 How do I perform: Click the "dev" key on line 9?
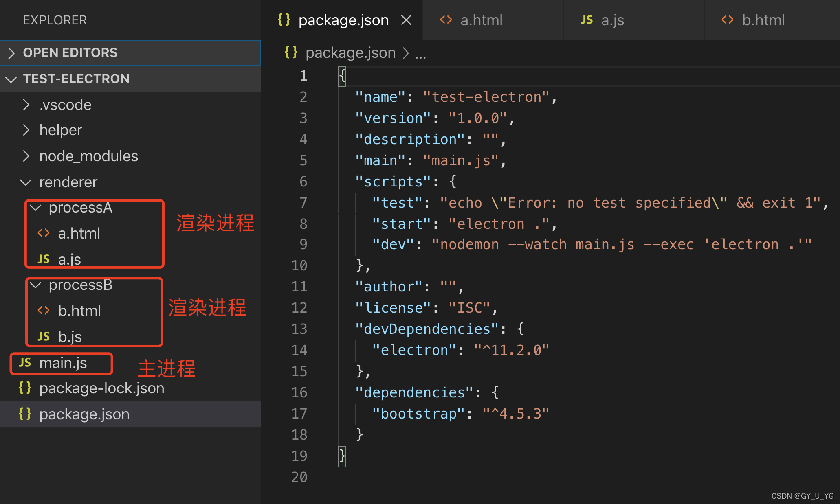click(393, 244)
